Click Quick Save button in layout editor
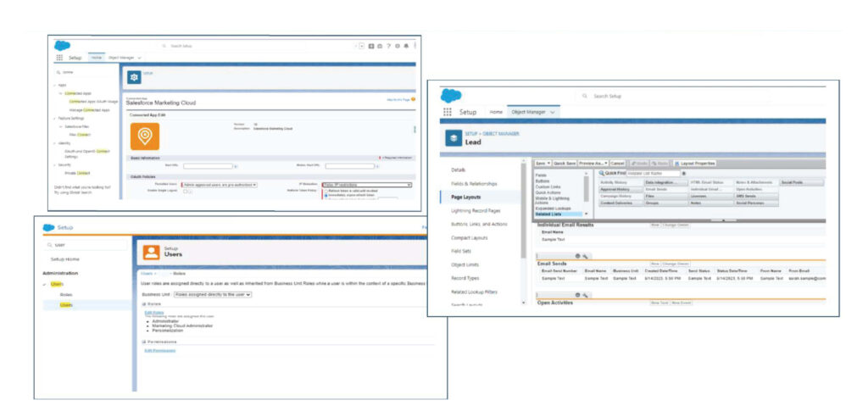The width and height of the screenshot is (868, 417). coord(565,164)
